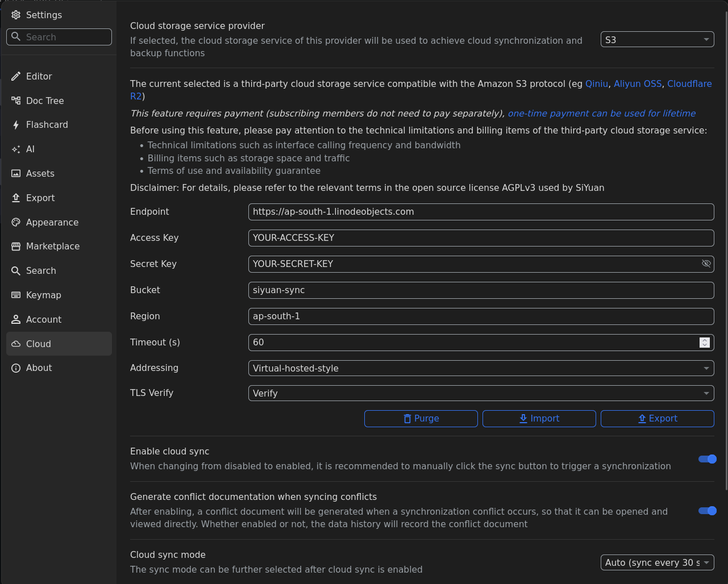Click the Appearance palette icon

[16, 222]
